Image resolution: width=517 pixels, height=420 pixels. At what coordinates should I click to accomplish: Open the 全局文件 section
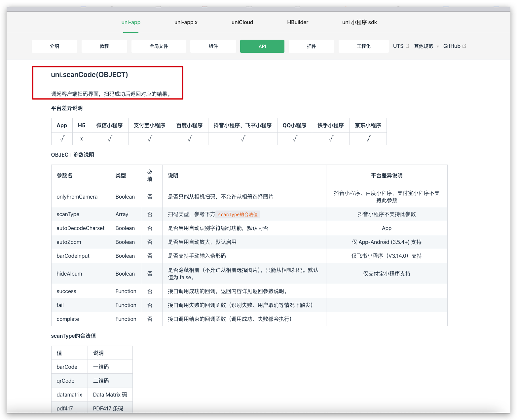point(159,46)
